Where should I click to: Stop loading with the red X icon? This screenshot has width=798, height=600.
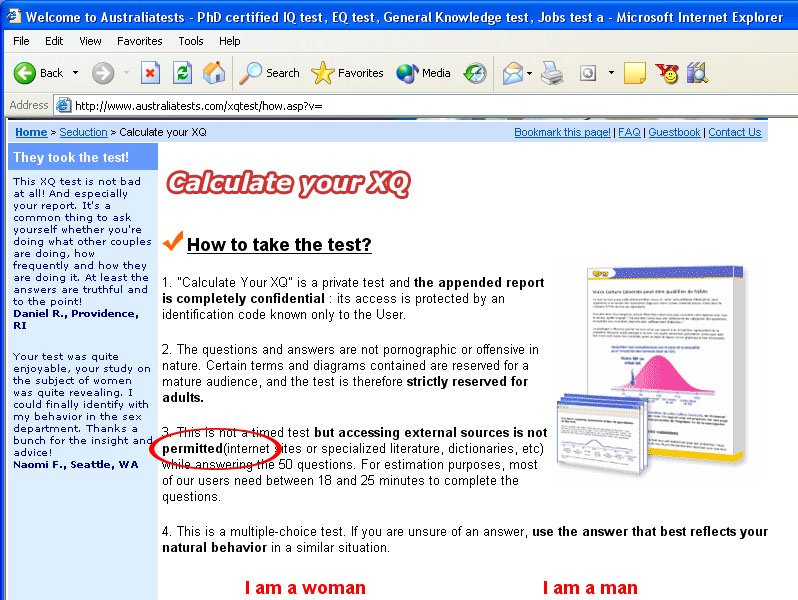point(150,73)
